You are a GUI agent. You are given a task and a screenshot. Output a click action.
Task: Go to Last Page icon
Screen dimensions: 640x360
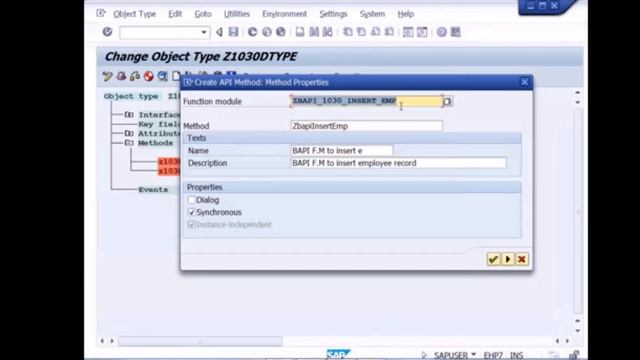tap(389, 32)
